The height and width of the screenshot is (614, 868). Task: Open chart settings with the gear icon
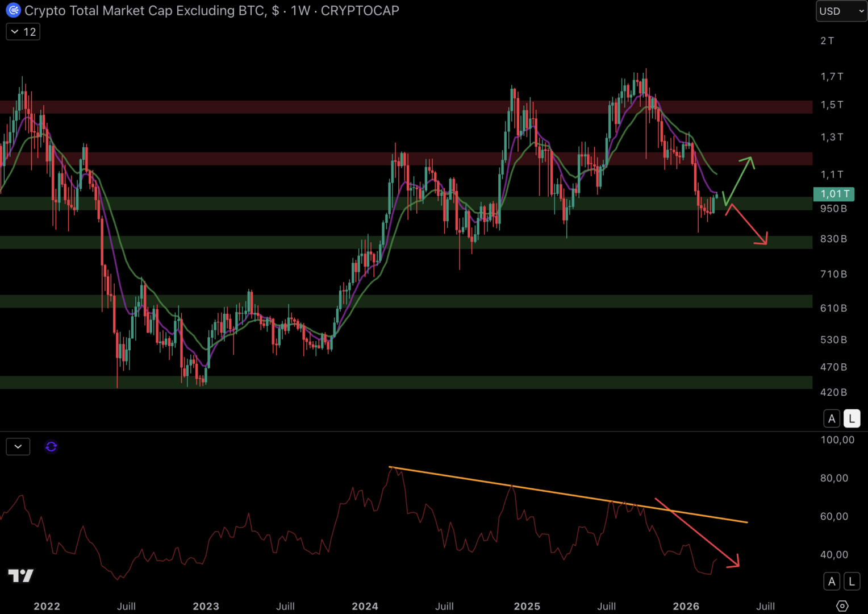coord(842,606)
